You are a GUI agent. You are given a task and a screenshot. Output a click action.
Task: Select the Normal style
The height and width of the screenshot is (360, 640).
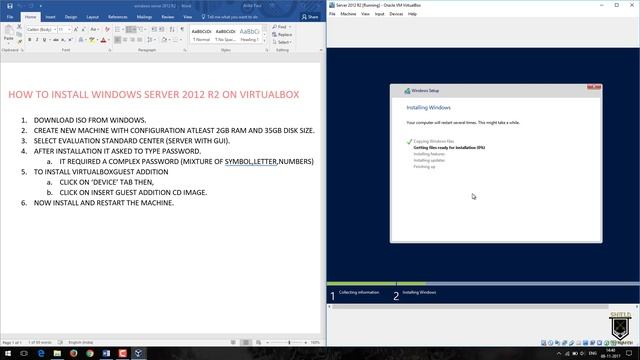(201, 35)
